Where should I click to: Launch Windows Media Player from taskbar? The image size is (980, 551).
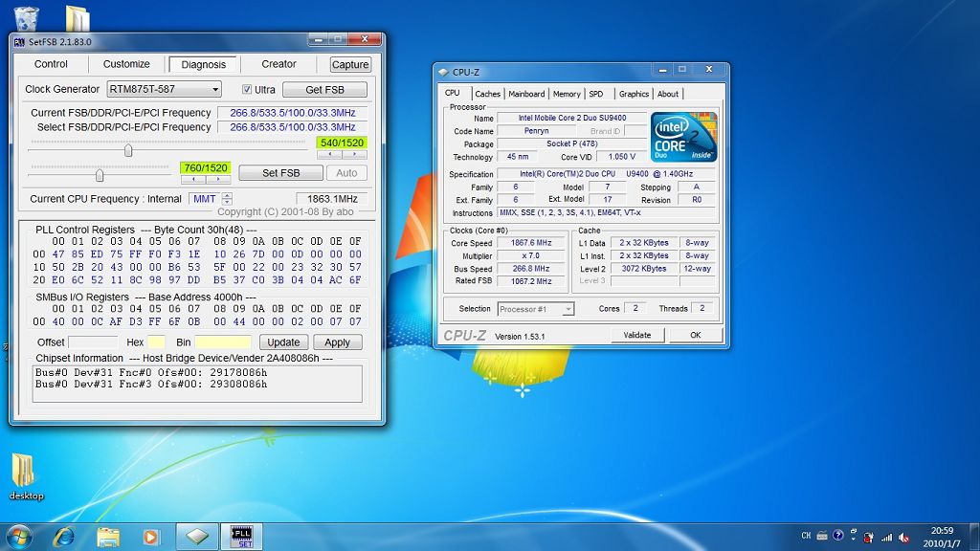pos(150,537)
